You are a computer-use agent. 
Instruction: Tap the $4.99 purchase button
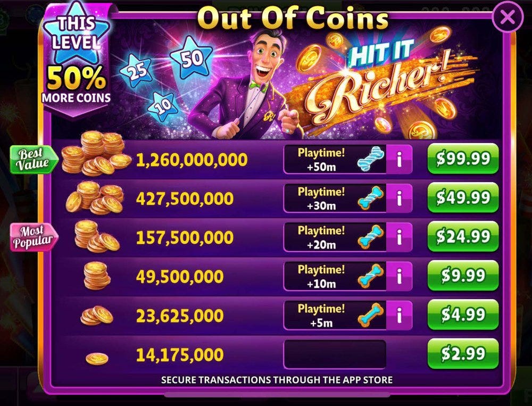[x=463, y=314]
